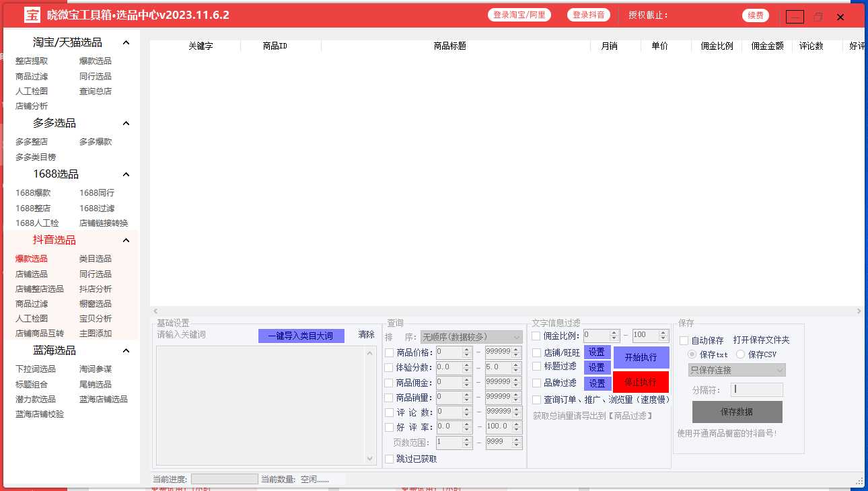This screenshot has height=491, width=868.
Task: Enable the 好评率 filter checkbox
Action: pos(389,427)
